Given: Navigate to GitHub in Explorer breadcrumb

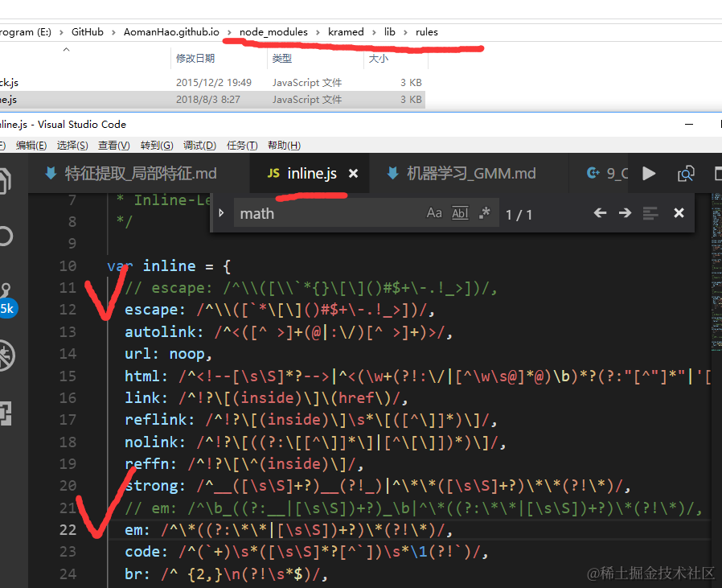Looking at the screenshot, I should pos(87,32).
